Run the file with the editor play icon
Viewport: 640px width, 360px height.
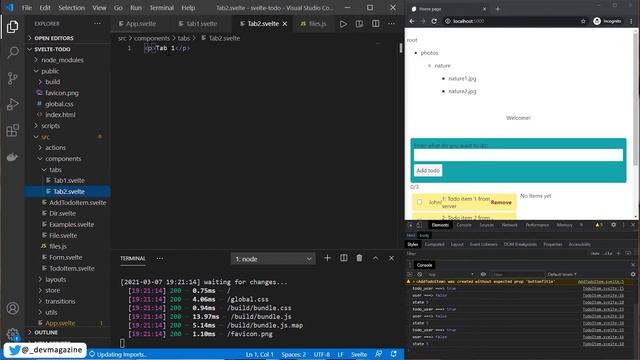(x=343, y=24)
